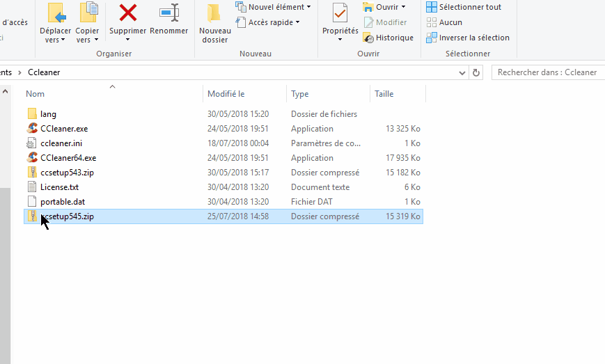This screenshot has height=364, width=605.
Task: Click the Fichier DAT type cell
Action: click(312, 202)
